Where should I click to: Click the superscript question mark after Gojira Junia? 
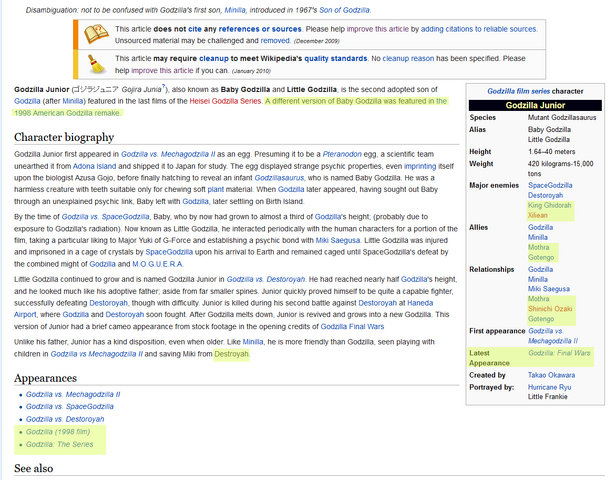(164, 86)
